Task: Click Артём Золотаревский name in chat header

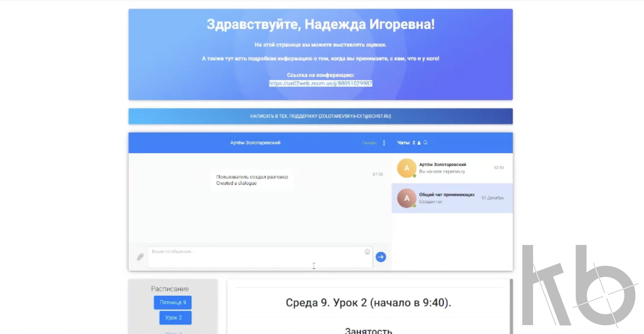Action: click(255, 143)
